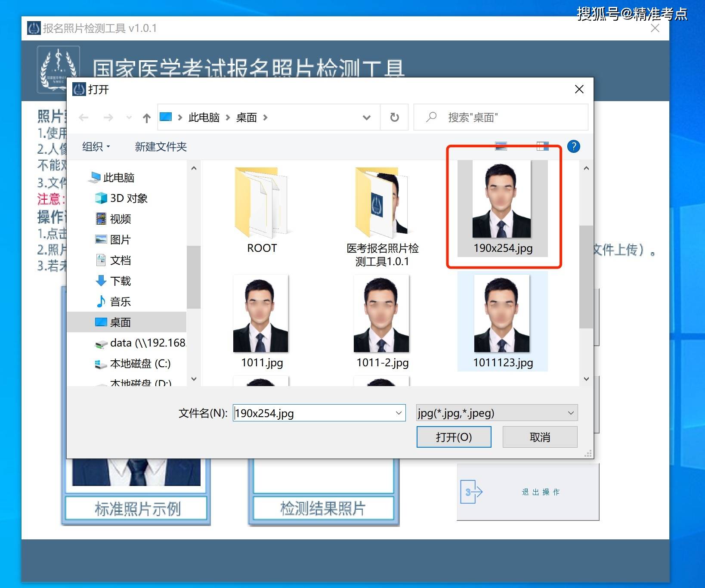Click the sidebar scroll down arrow
705x588 pixels.
point(194,379)
